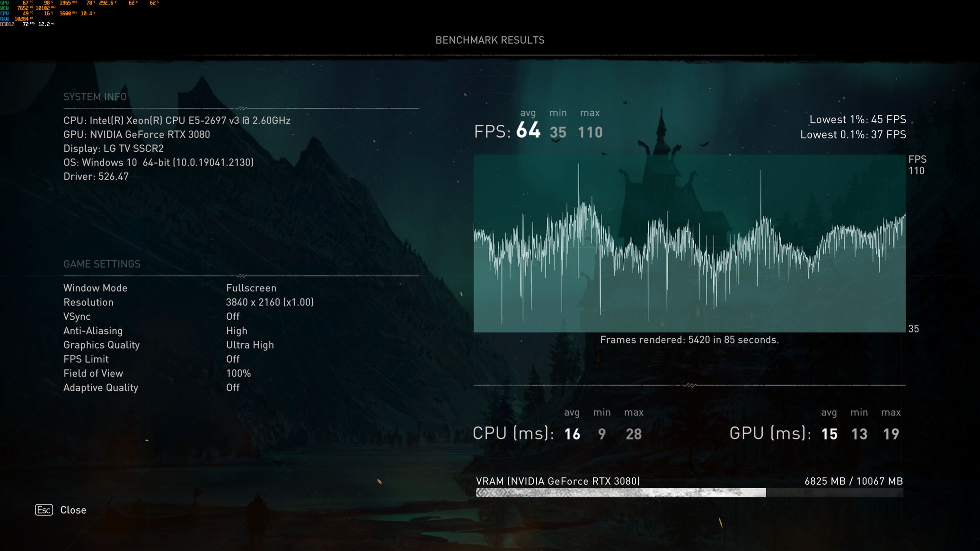Click the FPS Limit Off value
Image resolution: width=980 pixels, height=551 pixels.
[232, 359]
